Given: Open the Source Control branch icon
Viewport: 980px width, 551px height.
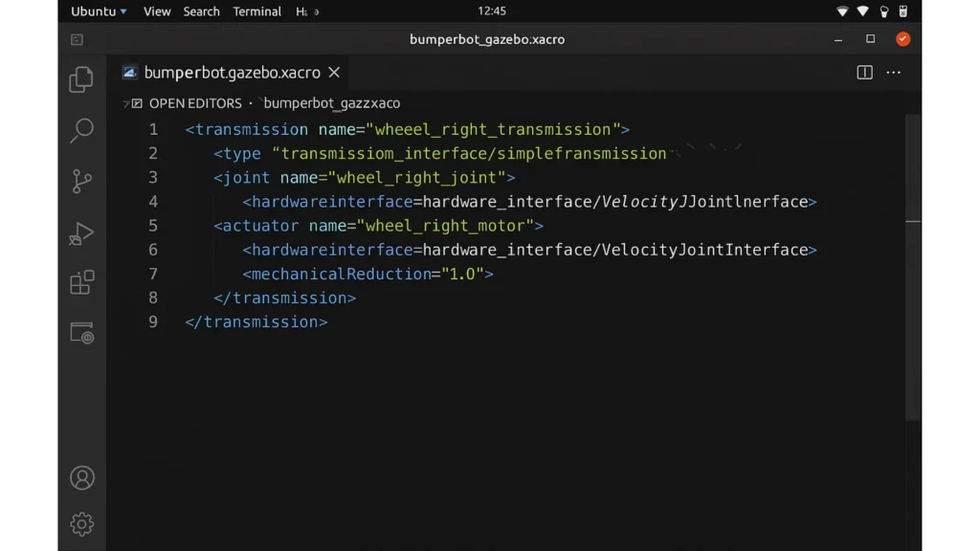Looking at the screenshot, I should click(82, 181).
